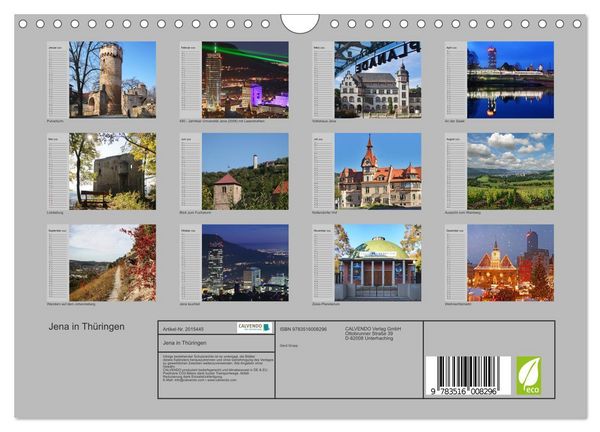Open the red-roofed villa with clock tower photo
This screenshot has width=600, height=432.
378,171
